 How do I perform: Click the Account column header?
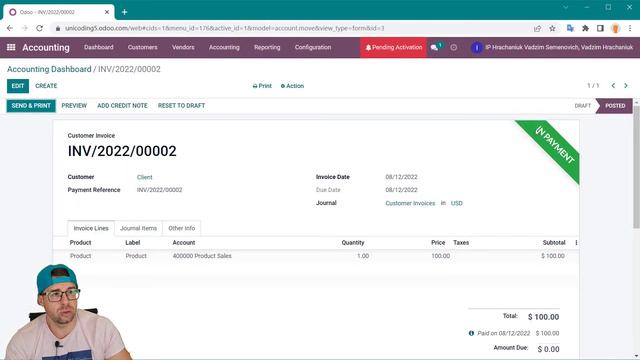(x=184, y=242)
